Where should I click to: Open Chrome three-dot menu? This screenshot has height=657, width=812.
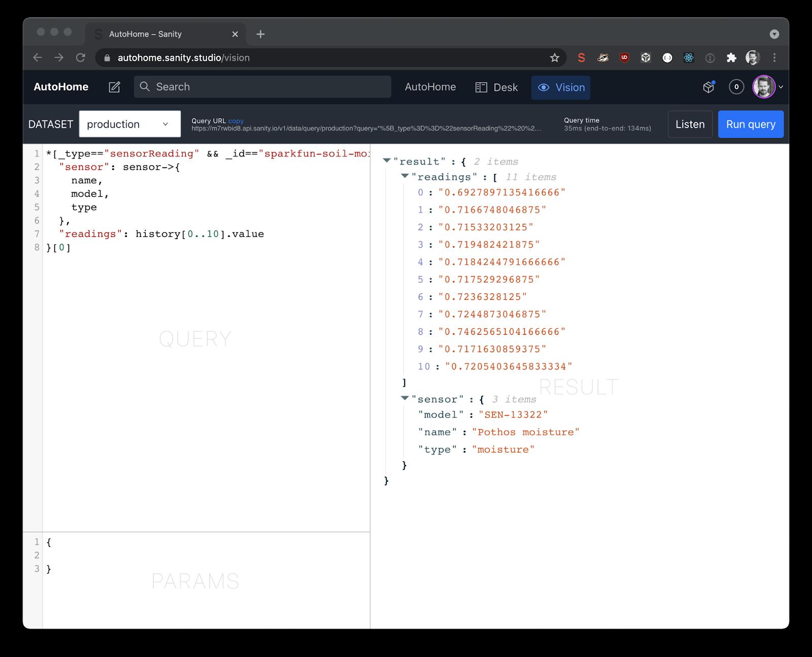[774, 58]
